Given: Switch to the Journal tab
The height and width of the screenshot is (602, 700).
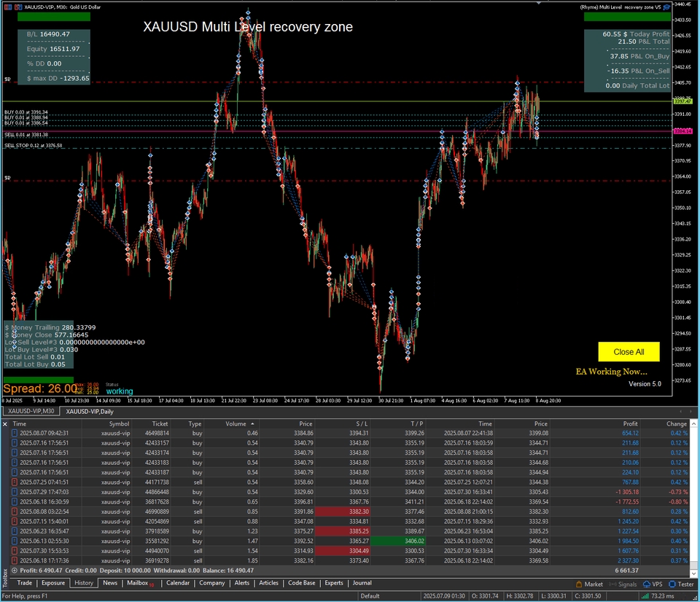Looking at the screenshot, I should pyautogui.click(x=362, y=583).
